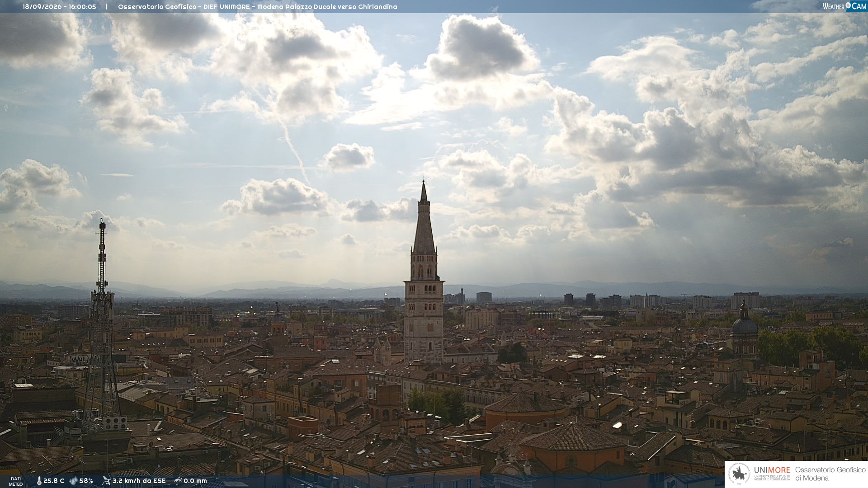Click the UNIMORE university seal logo
The height and width of the screenshot is (488, 868).
pyautogui.click(x=740, y=474)
